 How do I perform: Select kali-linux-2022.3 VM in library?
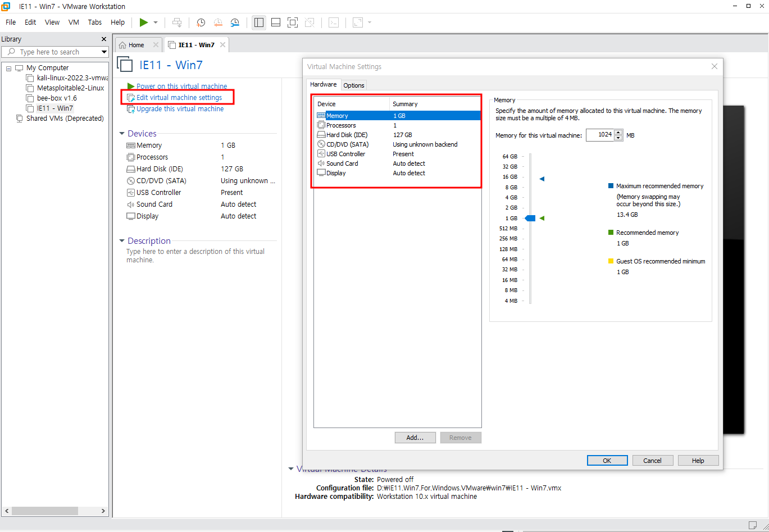[67, 78]
